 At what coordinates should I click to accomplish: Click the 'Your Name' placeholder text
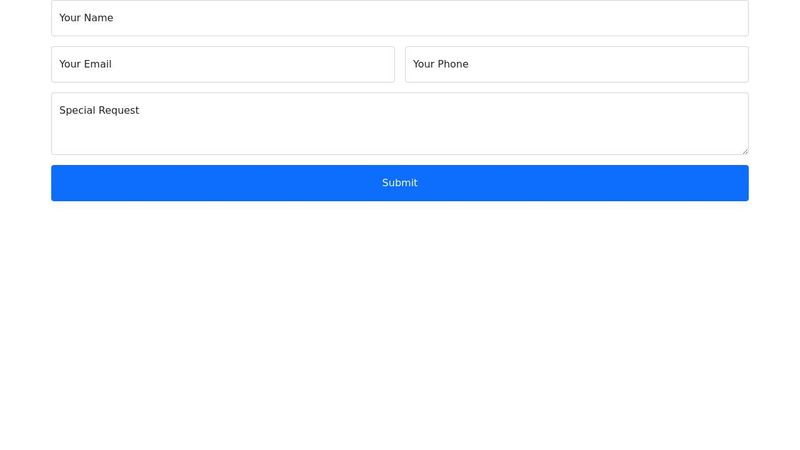coord(86,18)
